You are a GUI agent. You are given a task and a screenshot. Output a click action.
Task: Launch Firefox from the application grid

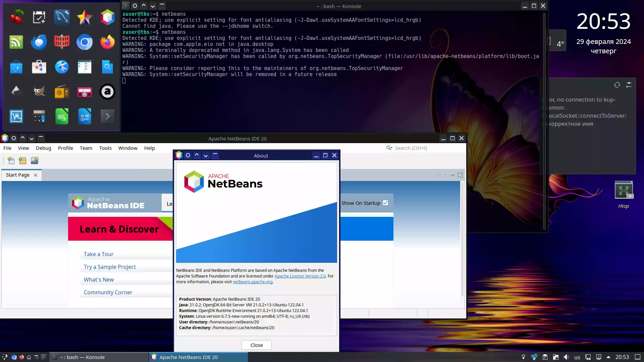[x=107, y=42]
